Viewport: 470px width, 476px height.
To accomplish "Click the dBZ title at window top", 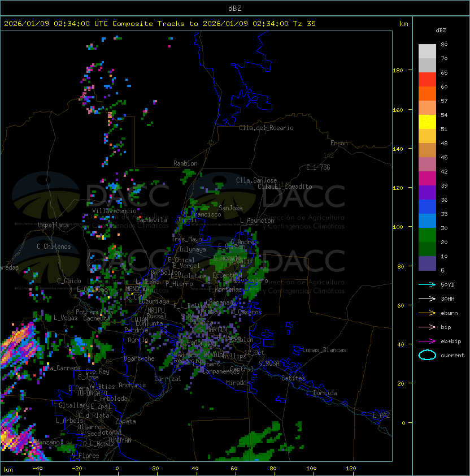I will pyautogui.click(x=235, y=8).
